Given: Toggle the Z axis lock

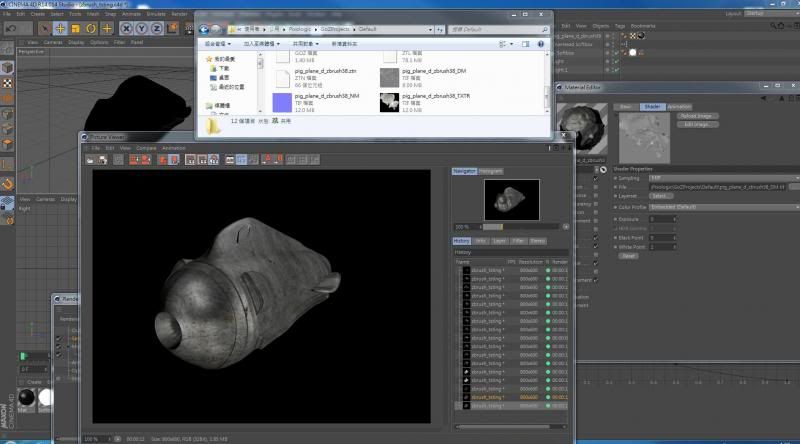Looking at the screenshot, I should 157,29.
